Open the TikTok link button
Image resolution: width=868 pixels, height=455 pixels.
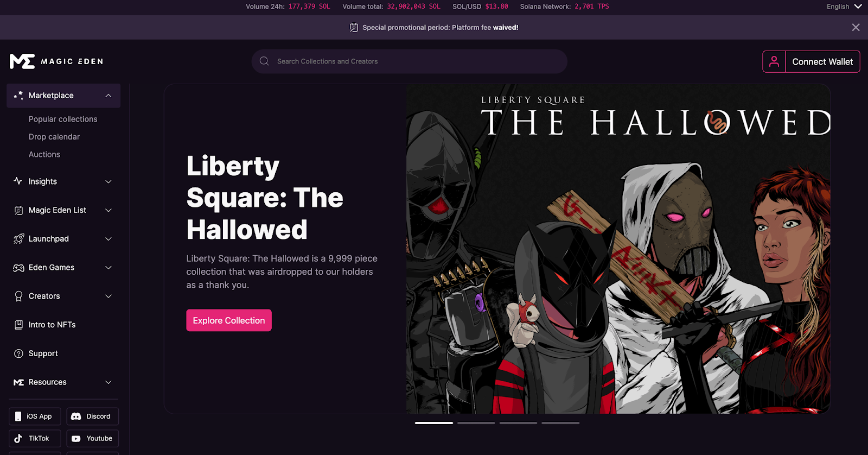click(35, 438)
